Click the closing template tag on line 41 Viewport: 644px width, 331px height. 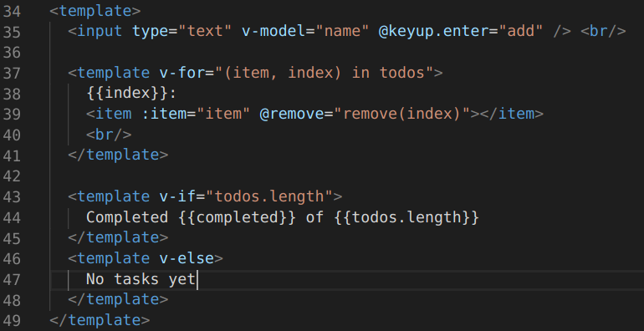click(x=118, y=155)
